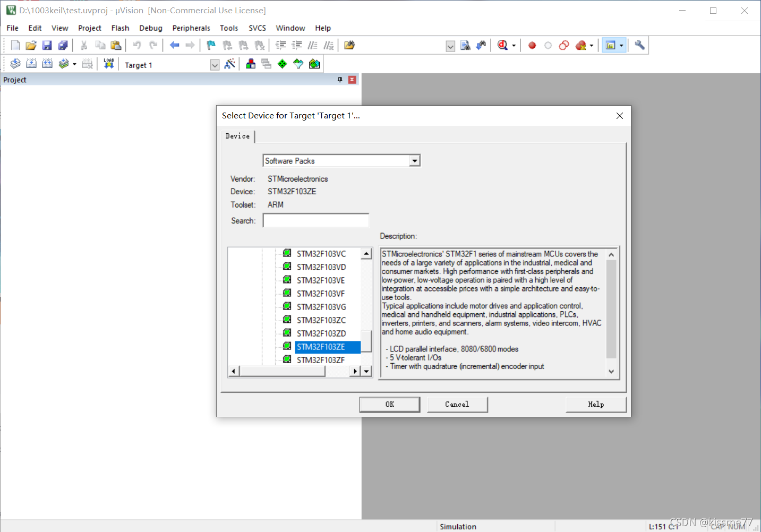Click the device list's vertical scroll thumb
Screen dimensions: 761x532
coord(366,341)
